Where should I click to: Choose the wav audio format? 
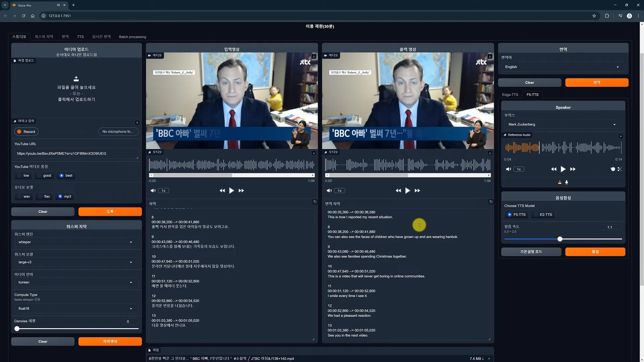(x=19, y=196)
